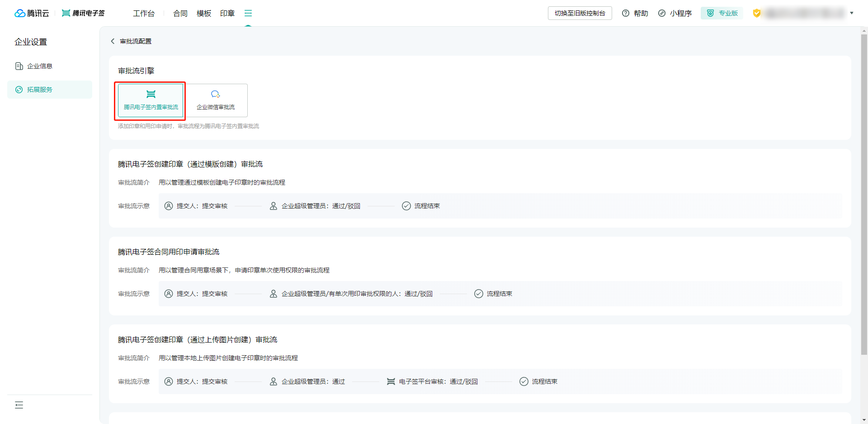Screen dimensions: 868x424
Task: Click 企业超级管理员：通过/驳回 person icon
Action: [274, 206]
